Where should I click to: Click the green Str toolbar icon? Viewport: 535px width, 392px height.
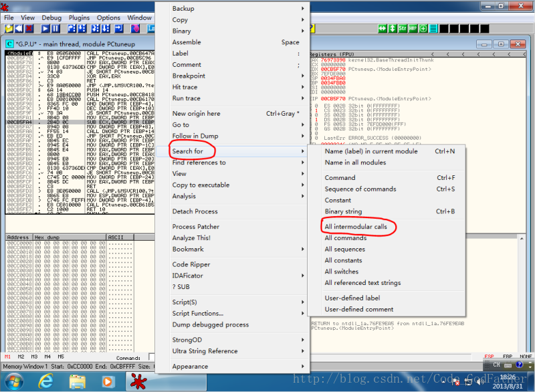[x=403, y=29]
